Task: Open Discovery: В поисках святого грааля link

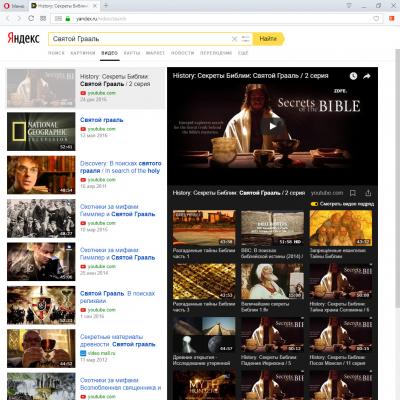Action: point(121,167)
